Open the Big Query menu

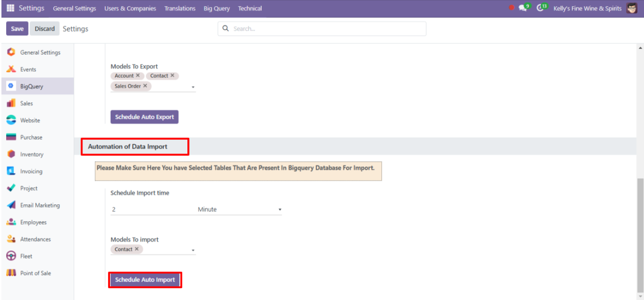coord(217,8)
